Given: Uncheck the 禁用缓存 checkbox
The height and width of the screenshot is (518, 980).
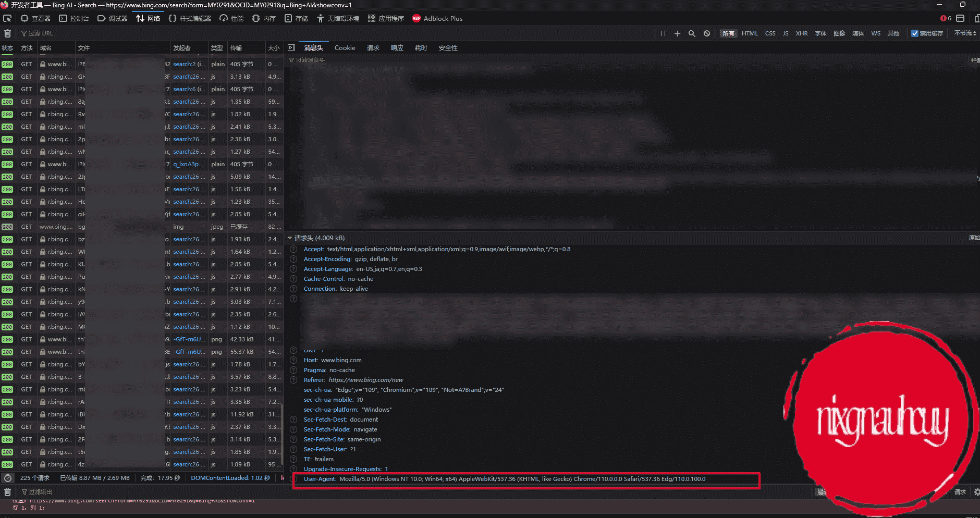Looking at the screenshot, I should tap(914, 33).
